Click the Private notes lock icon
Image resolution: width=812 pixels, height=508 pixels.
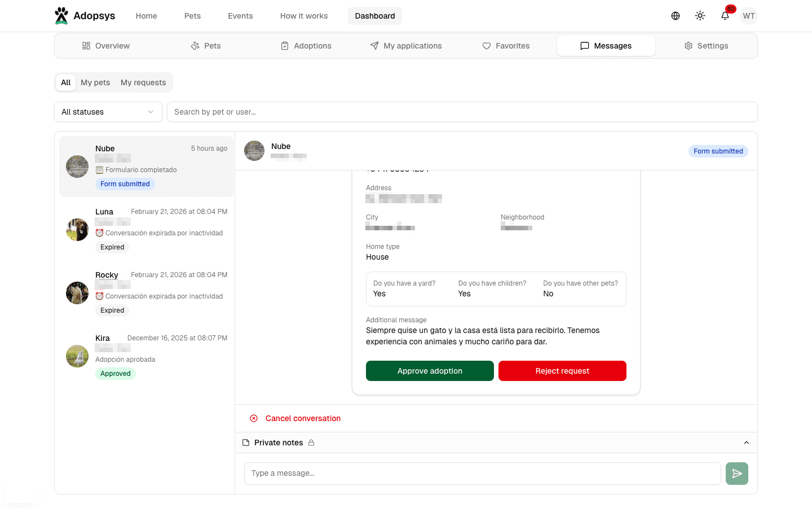tap(311, 443)
